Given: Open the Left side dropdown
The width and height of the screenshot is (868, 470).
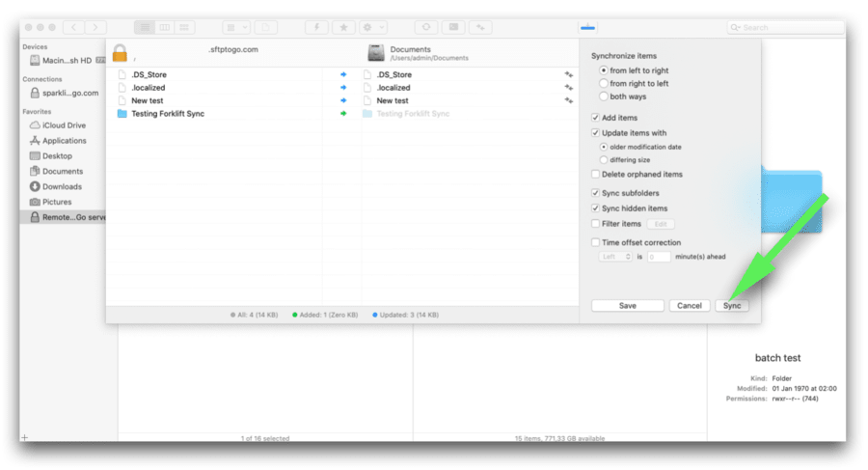Looking at the screenshot, I should (x=615, y=257).
